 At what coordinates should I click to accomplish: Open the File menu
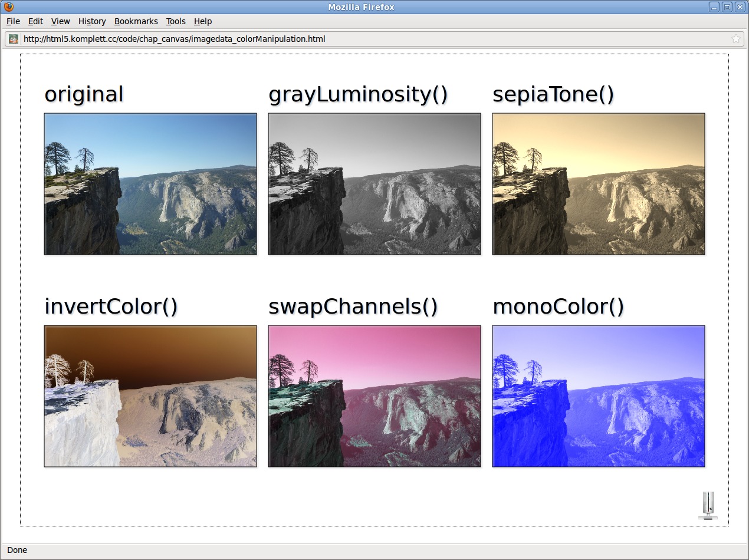[13, 21]
